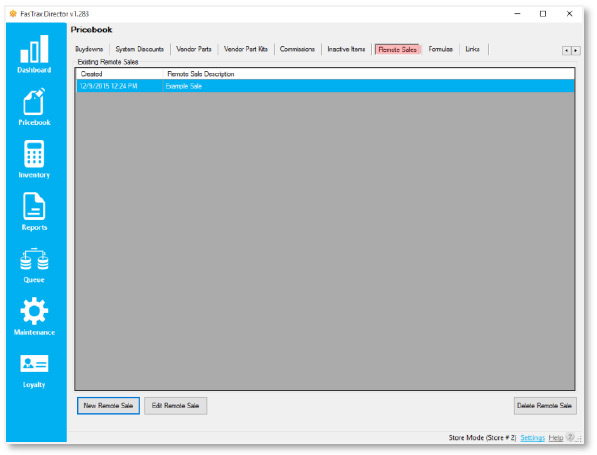Switch to the Formulas tab

tap(441, 49)
